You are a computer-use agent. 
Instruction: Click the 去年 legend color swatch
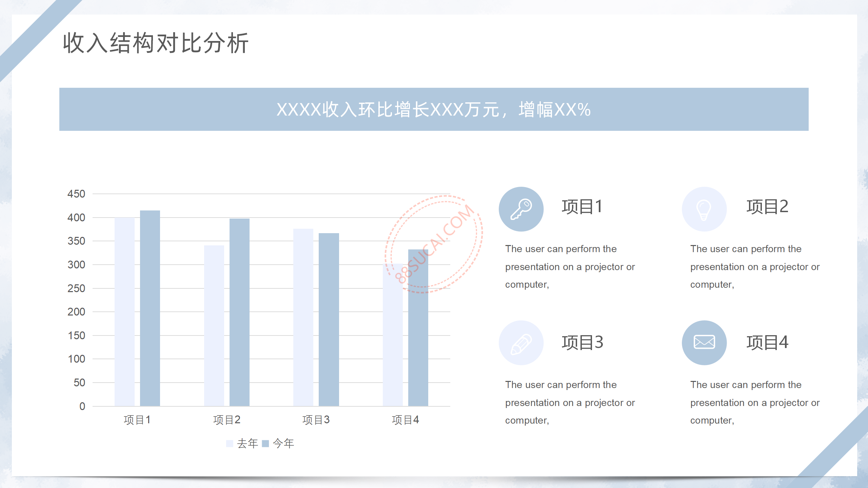coord(230,444)
